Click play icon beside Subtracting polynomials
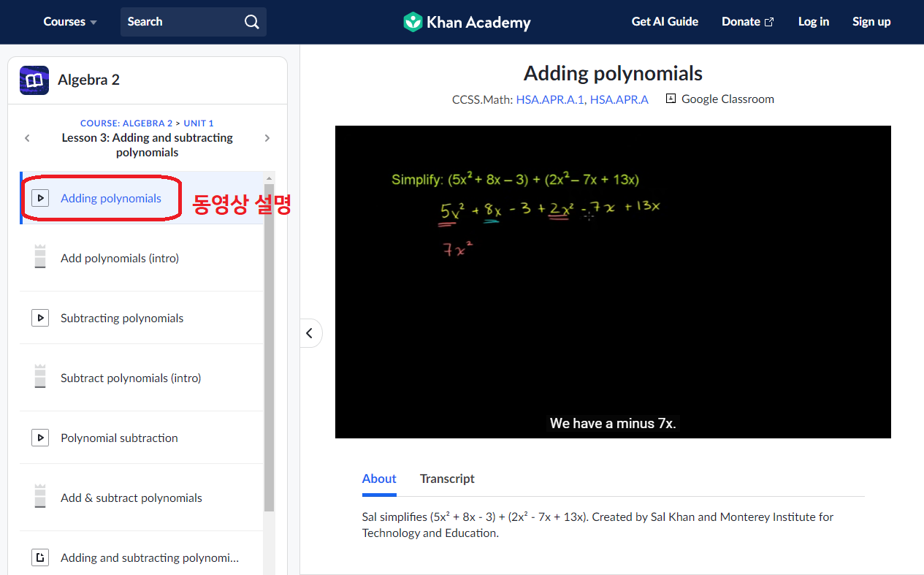This screenshot has width=924, height=575. [40, 318]
